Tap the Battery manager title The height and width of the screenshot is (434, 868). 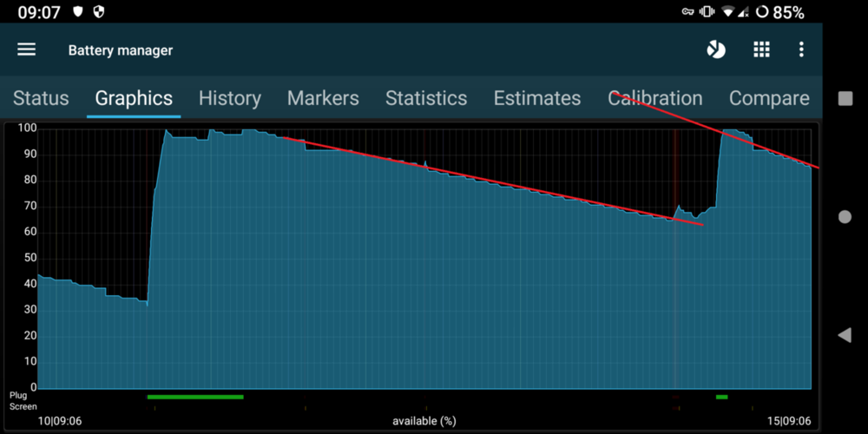click(121, 50)
